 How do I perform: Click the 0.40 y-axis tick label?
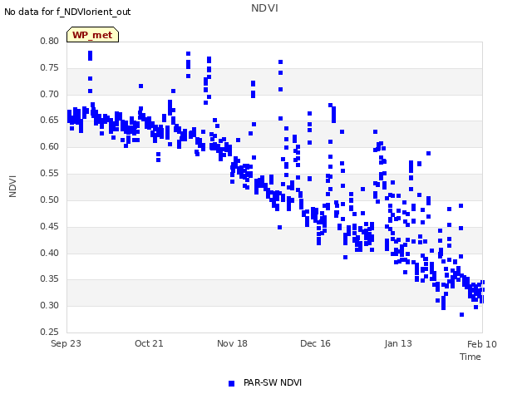pos(50,253)
